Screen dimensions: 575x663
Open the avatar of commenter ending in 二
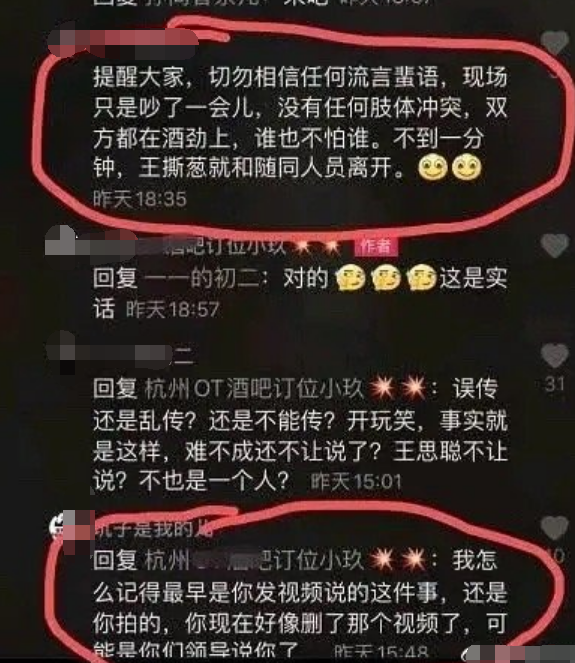pyautogui.click(x=61, y=352)
